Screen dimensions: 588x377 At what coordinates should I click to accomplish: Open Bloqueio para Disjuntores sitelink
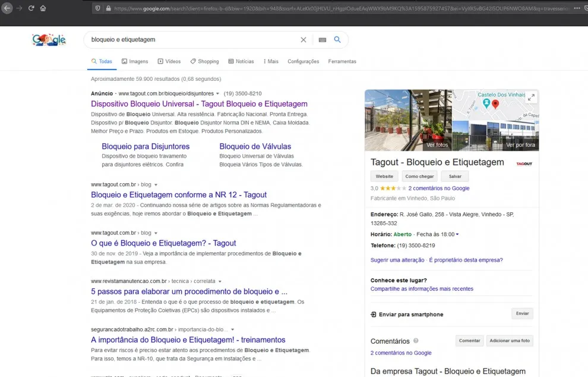(146, 146)
